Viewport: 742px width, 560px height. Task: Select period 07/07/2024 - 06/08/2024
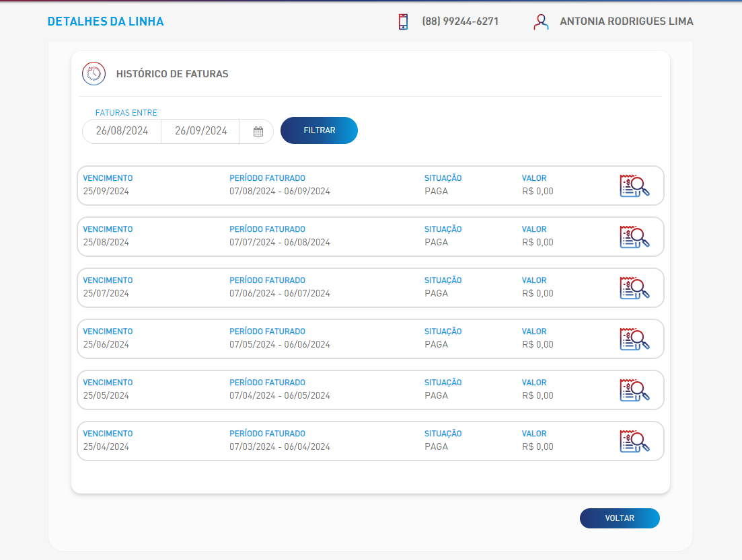click(x=280, y=242)
